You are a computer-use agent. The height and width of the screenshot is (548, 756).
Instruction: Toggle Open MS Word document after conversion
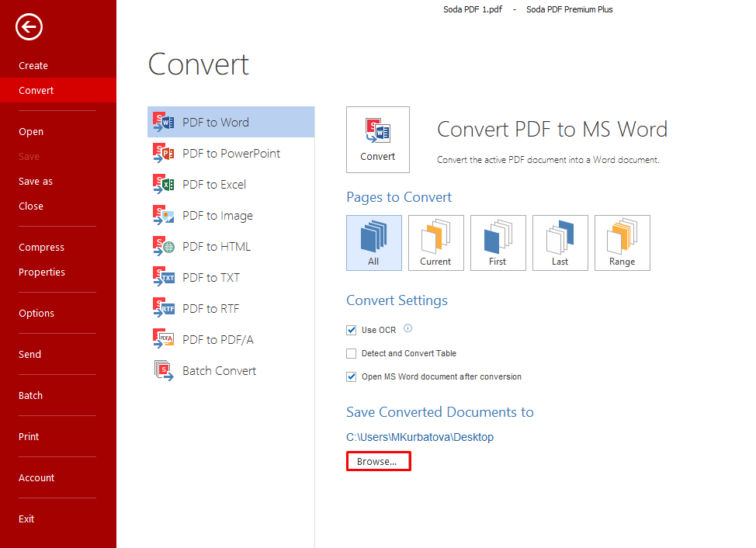pos(351,376)
